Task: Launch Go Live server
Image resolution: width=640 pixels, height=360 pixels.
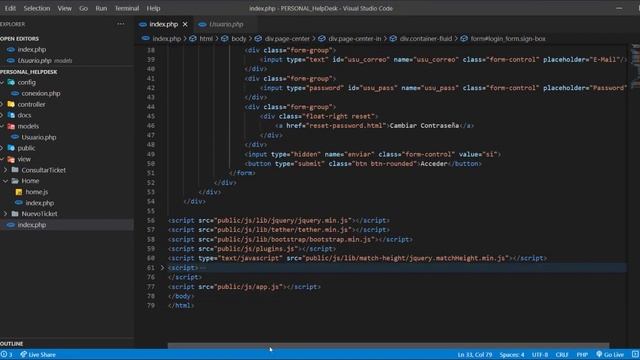Action: click(610, 355)
